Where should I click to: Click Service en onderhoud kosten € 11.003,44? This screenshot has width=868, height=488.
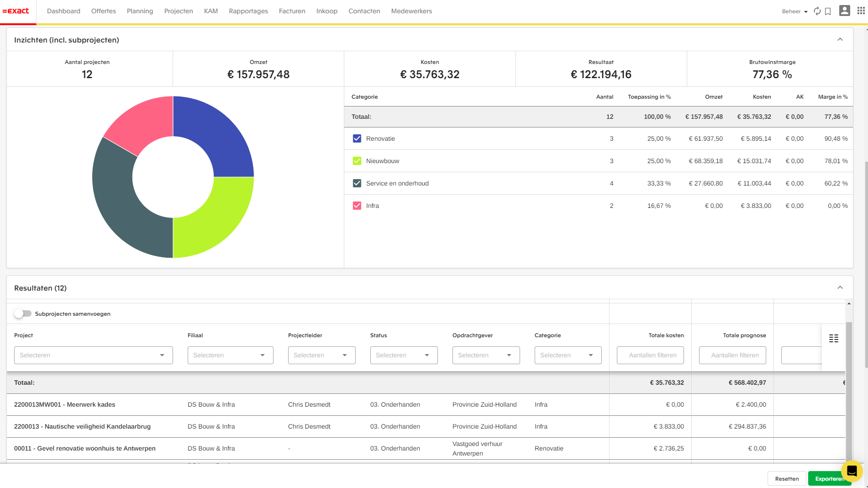pos(754,183)
